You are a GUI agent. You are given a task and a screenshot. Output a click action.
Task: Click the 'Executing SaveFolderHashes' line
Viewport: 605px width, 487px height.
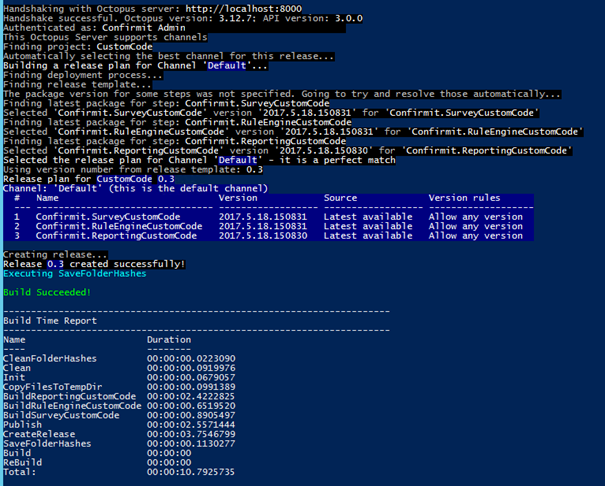75,274
